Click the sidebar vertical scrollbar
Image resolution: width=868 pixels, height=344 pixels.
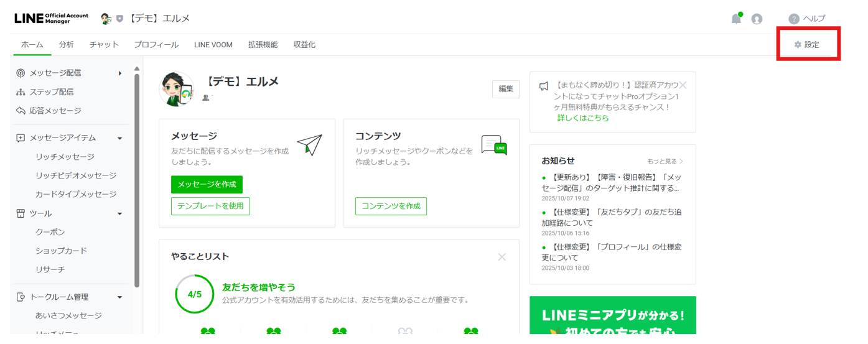pos(137,180)
